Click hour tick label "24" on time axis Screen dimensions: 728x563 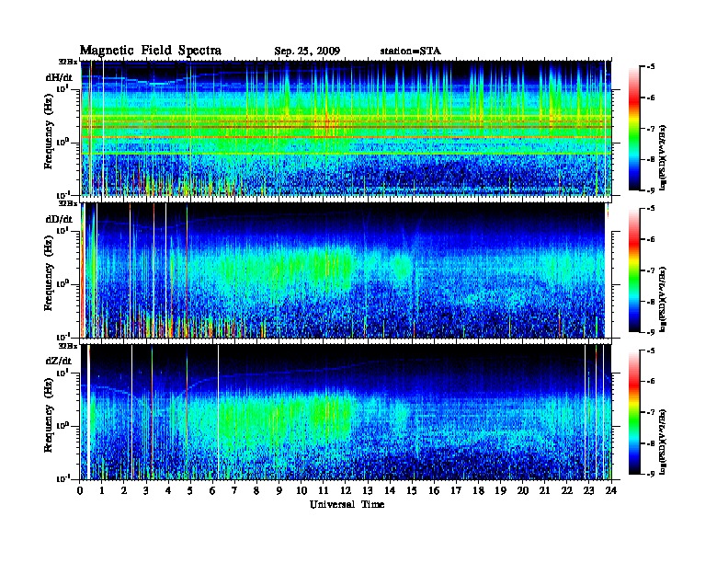(x=611, y=490)
